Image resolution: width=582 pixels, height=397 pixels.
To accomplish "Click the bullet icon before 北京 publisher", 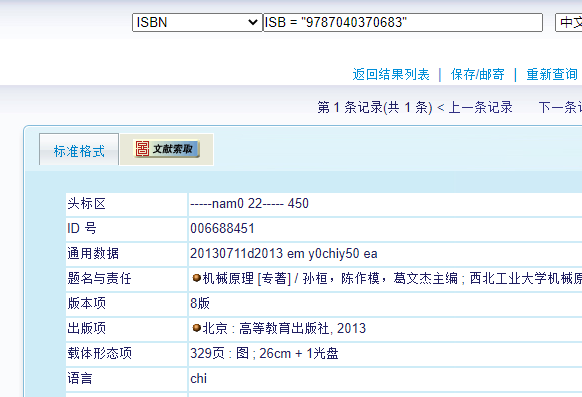I will click(x=197, y=328).
